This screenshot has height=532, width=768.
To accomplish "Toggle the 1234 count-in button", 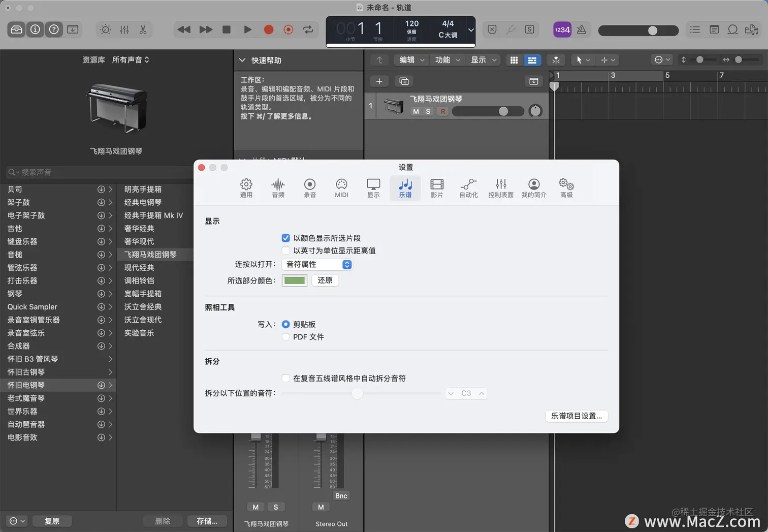I will [562, 29].
